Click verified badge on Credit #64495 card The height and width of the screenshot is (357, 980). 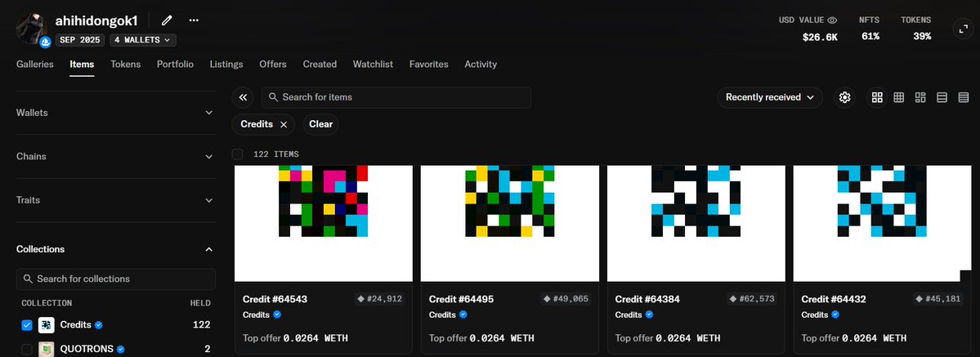463,315
